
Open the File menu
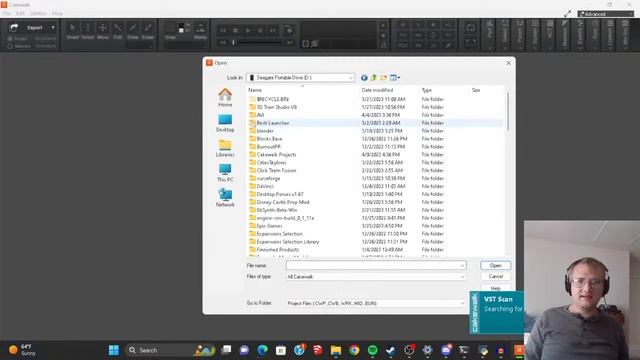[7, 13]
